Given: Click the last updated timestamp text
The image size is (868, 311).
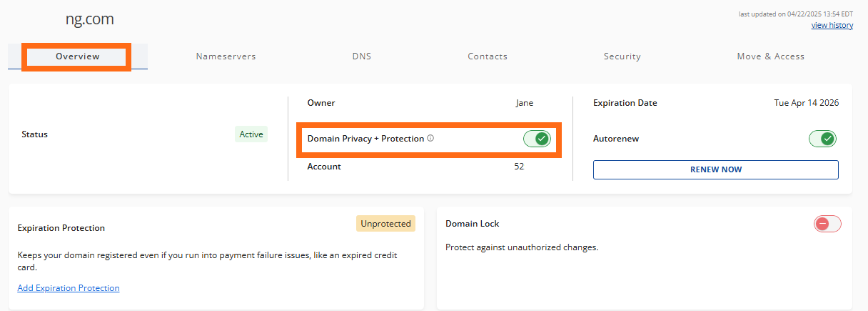Looking at the screenshot, I should point(797,14).
